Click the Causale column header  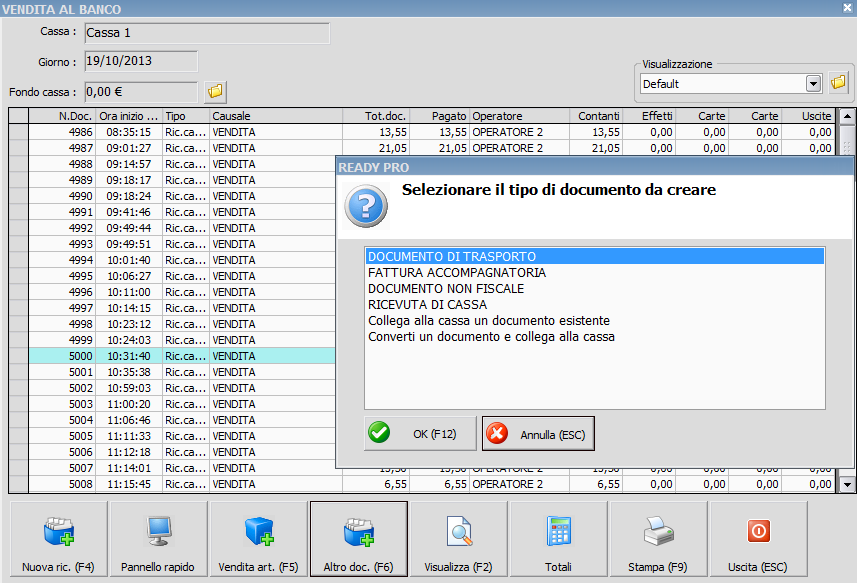pos(276,116)
